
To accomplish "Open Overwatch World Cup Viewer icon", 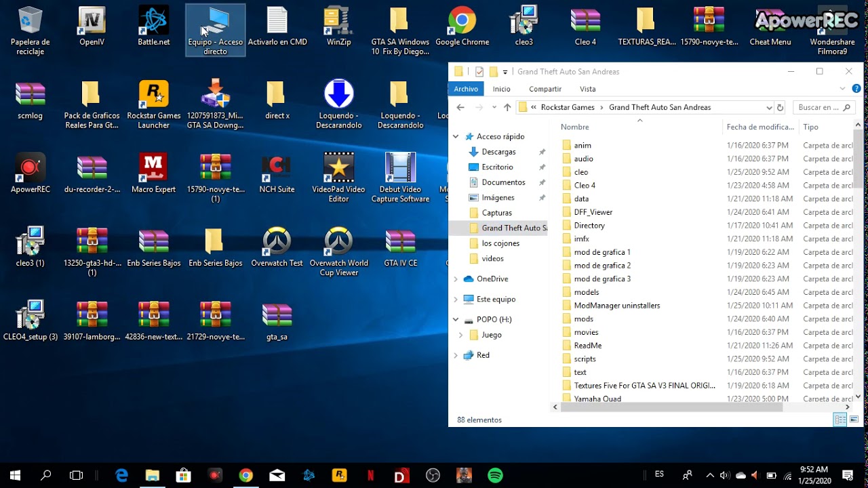I will [338, 252].
